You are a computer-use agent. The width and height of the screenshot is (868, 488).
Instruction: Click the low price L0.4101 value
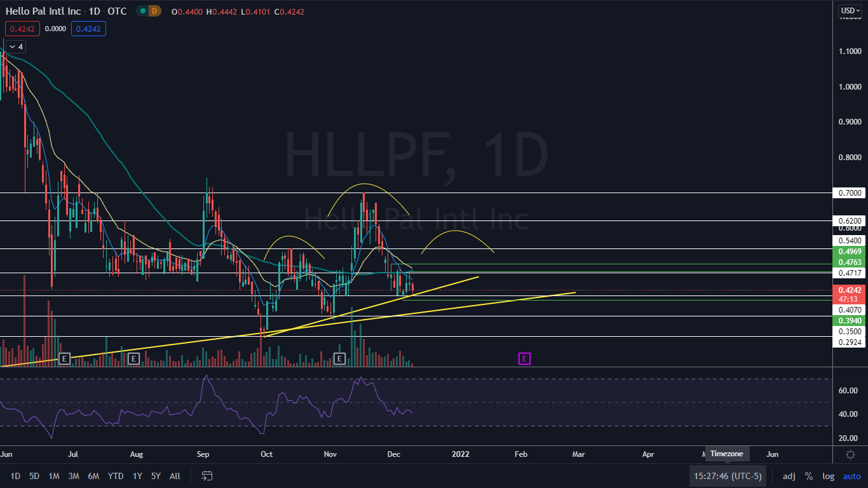tap(255, 11)
